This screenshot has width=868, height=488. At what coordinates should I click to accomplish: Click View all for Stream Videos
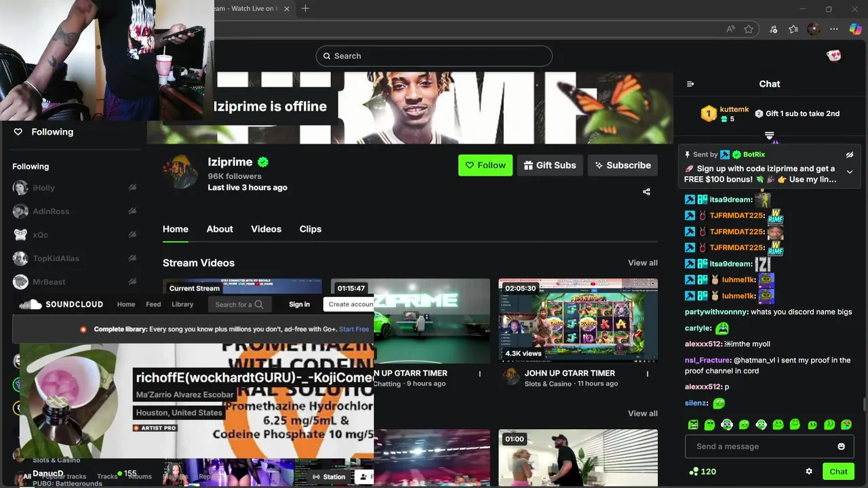click(x=643, y=263)
